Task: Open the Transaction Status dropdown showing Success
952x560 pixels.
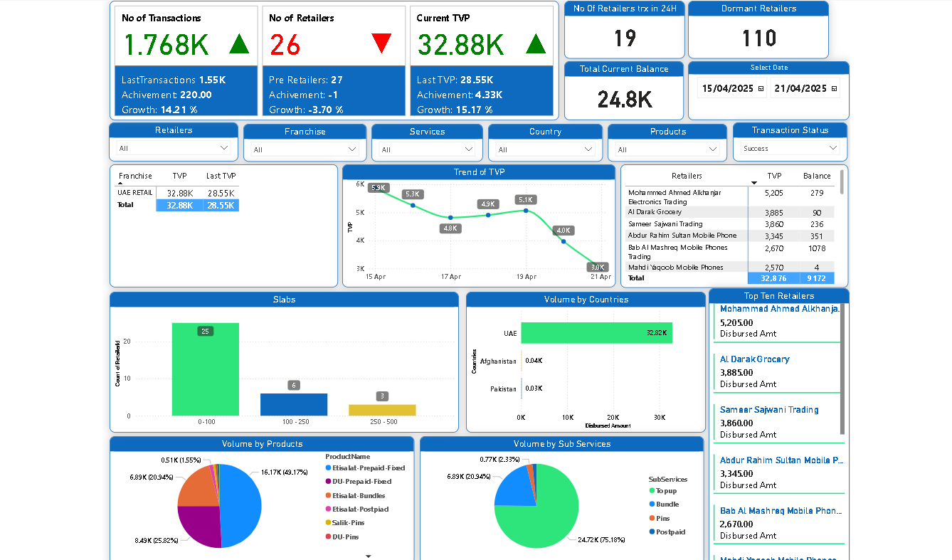Action: (x=833, y=148)
